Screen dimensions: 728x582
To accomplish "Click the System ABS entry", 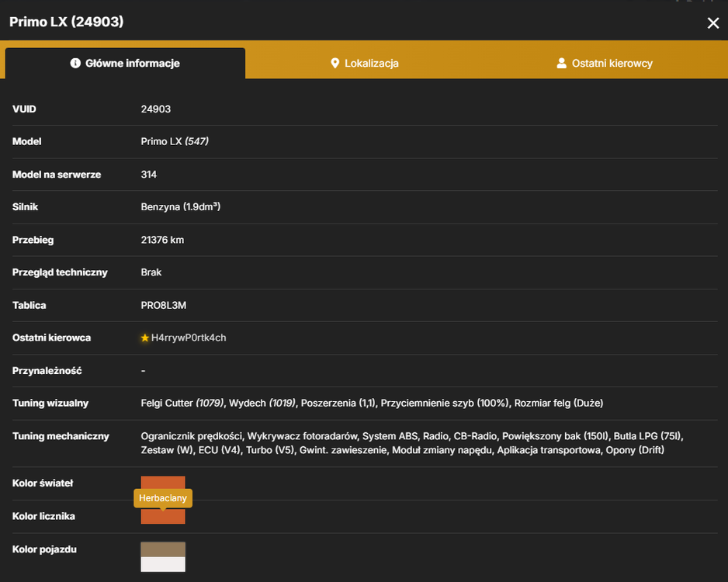I will click(x=390, y=436).
